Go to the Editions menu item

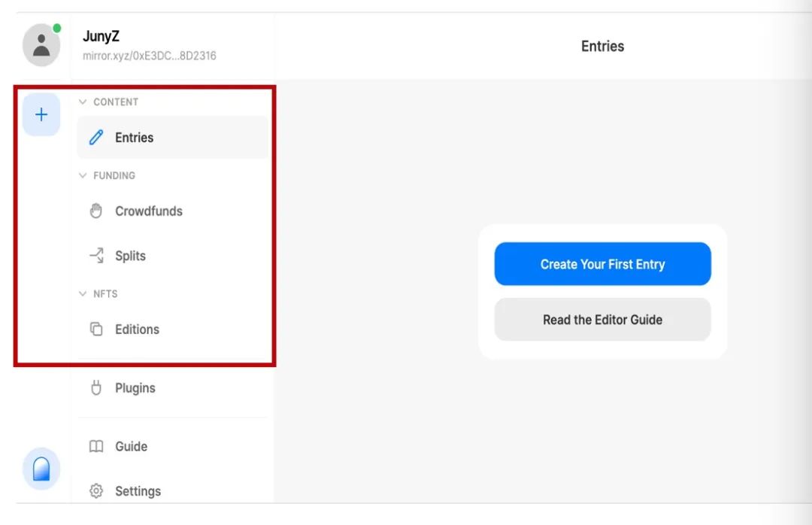(137, 329)
